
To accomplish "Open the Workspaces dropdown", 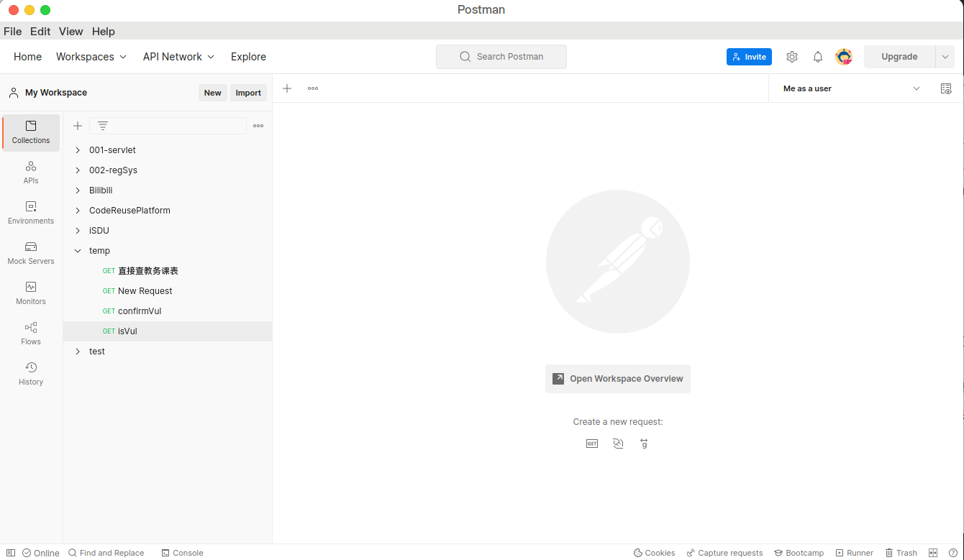I will (91, 57).
